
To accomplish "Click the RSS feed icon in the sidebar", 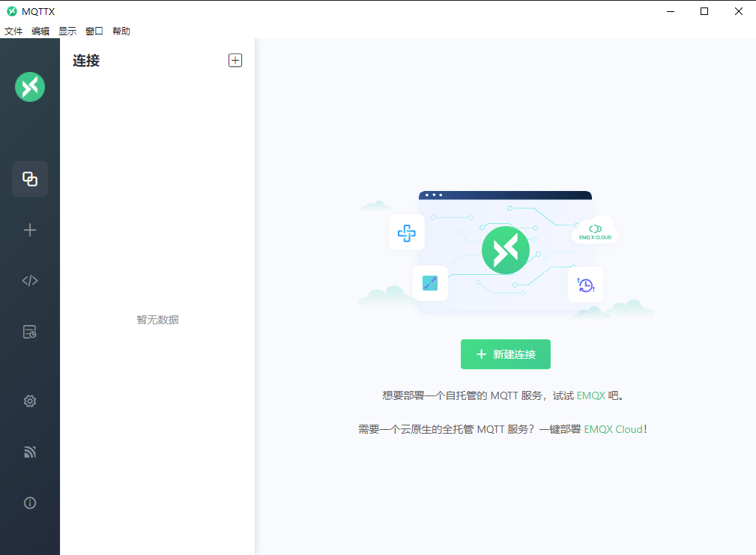I will [x=30, y=452].
